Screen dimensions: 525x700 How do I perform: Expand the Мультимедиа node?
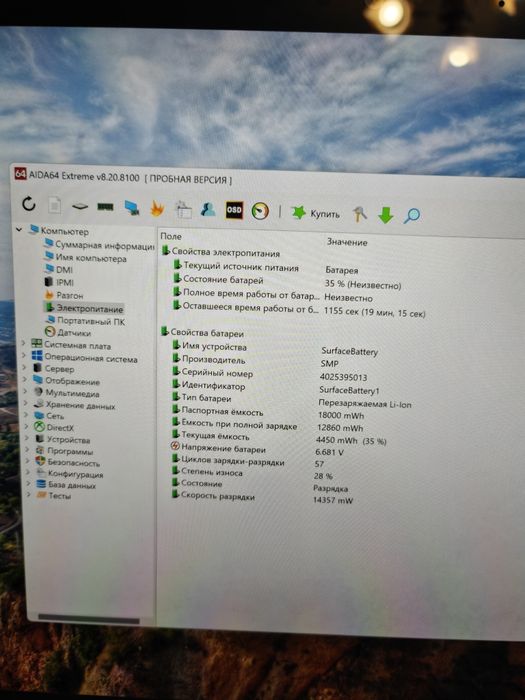pos(25,391)
